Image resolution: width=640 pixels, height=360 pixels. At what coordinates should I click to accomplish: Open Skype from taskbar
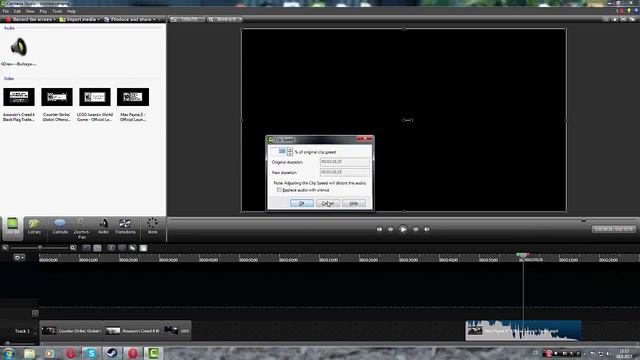(91, 353)
